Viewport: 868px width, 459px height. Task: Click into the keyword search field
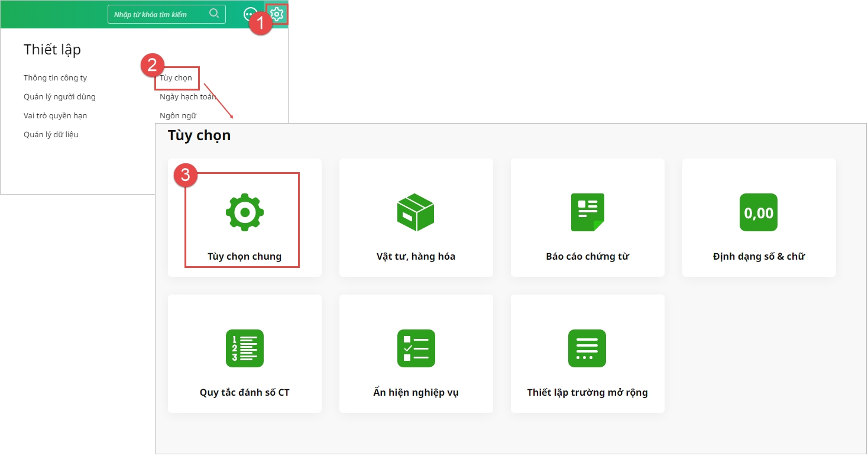pyautogui.click(x=160, y=14)
